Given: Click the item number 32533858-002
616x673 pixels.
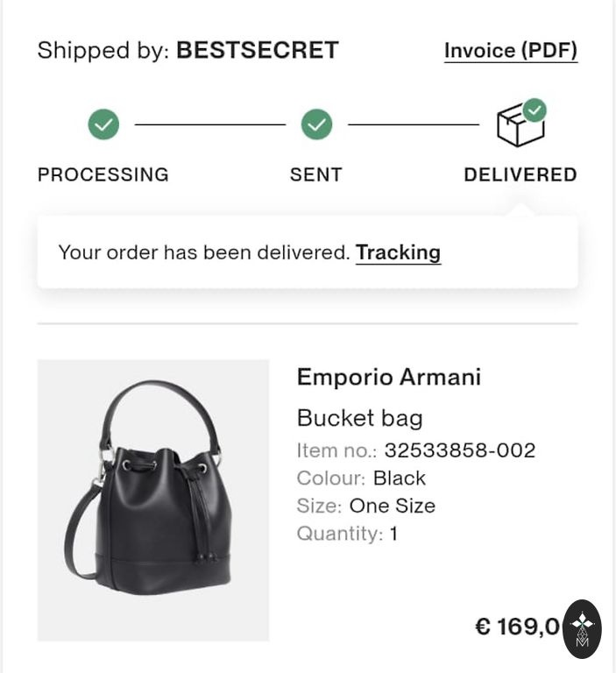Looking at the screenshot, I should (x=459, y=450).
